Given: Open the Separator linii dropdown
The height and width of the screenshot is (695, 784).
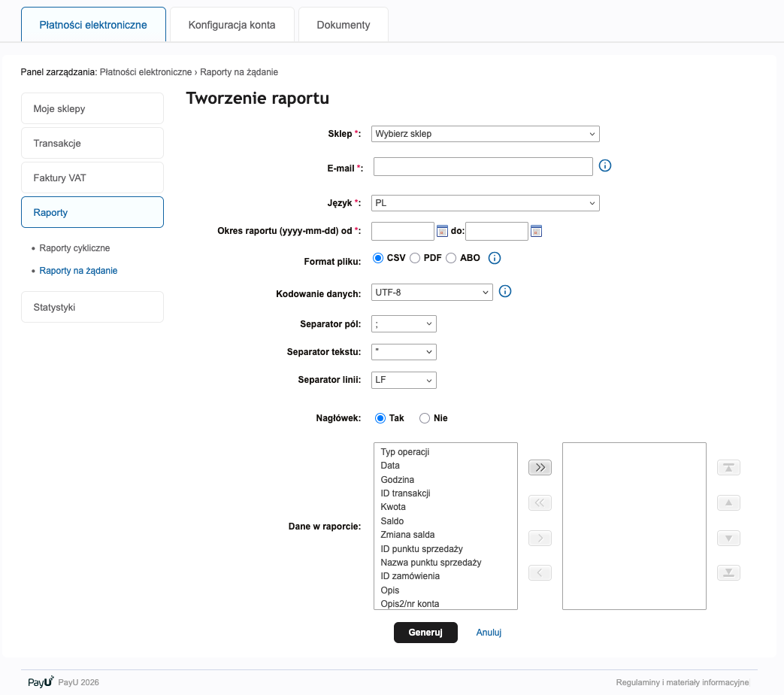Looking at the screenshot, I should click(404, 381).
